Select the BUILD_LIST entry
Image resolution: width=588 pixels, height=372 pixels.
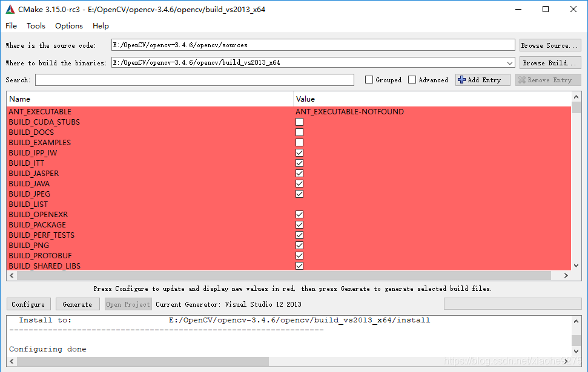(x=28, y=204)
